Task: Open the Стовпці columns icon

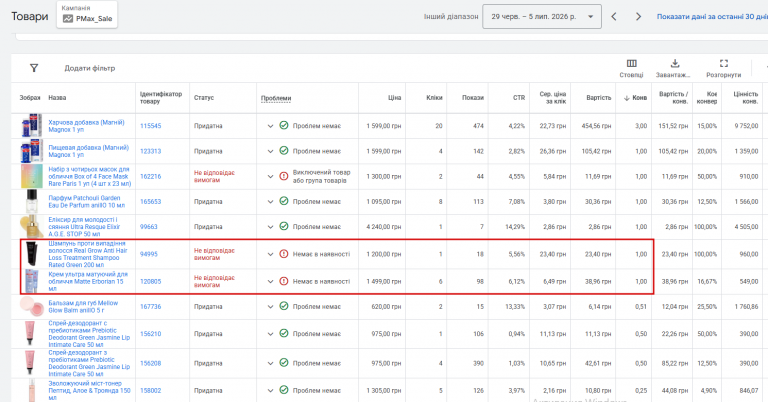Action: pyautogui.click(x=631, y=63)
